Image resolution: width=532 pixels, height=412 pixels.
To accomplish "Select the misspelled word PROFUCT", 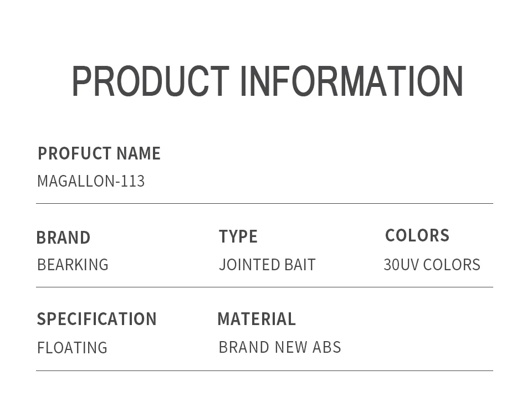I will pos(74,153).
